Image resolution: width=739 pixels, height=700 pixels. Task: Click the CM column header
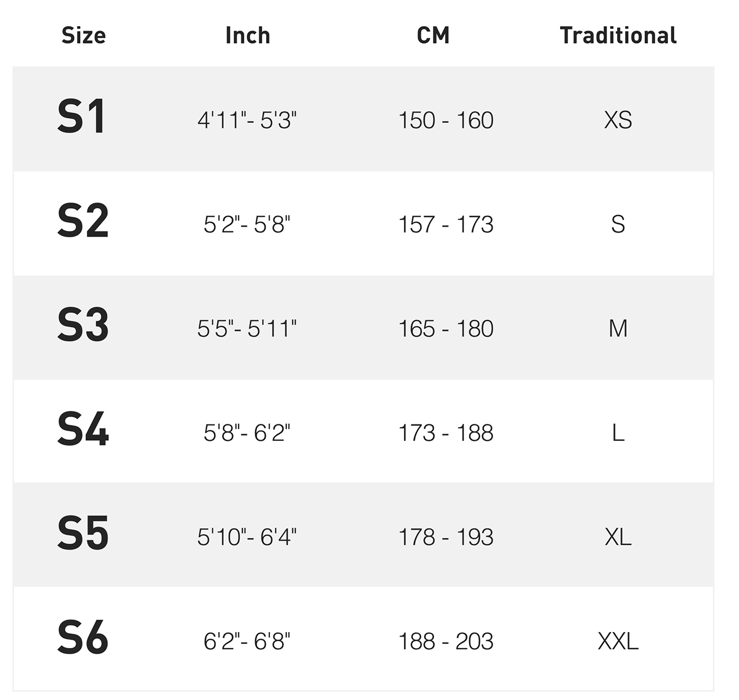433,35
